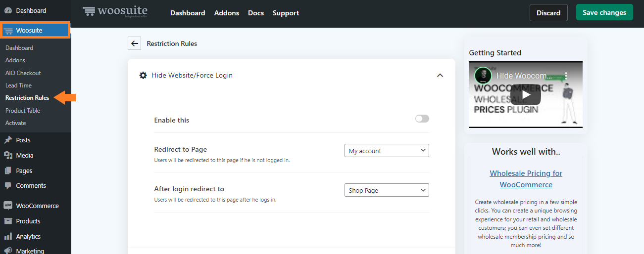Open Docs in the top header

pyautogui.click(x=256, y=13)
